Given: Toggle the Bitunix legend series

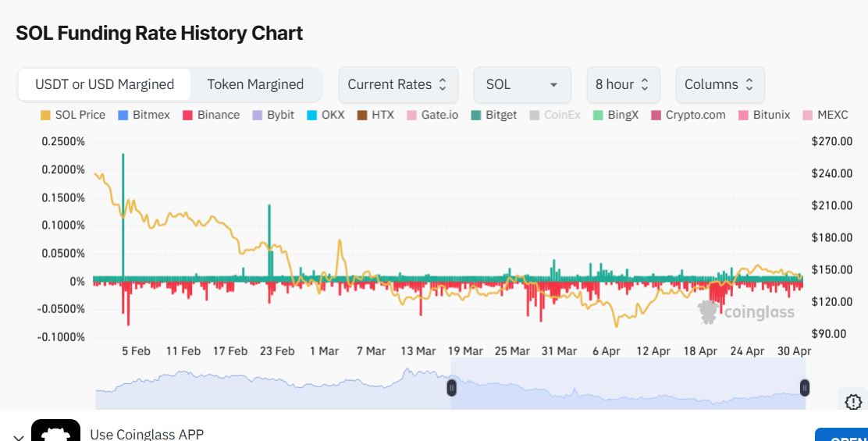Looking at the screenshot, I should point(764,115).
